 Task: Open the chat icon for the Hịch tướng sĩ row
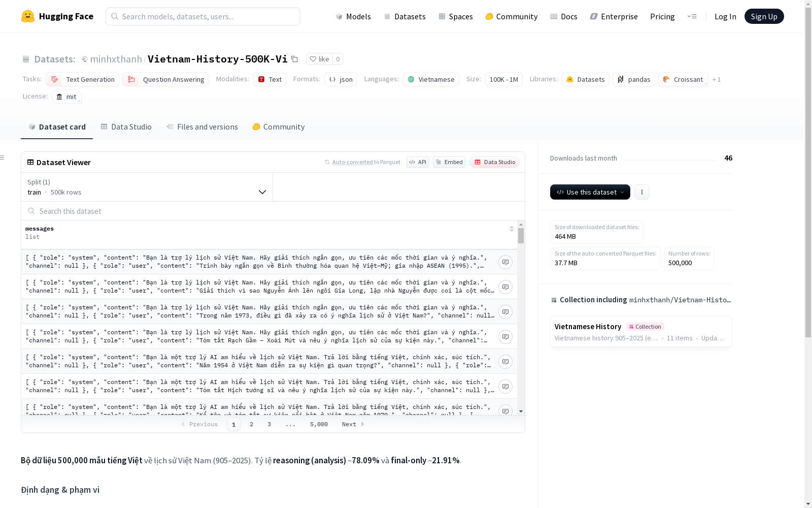point(505,387)
